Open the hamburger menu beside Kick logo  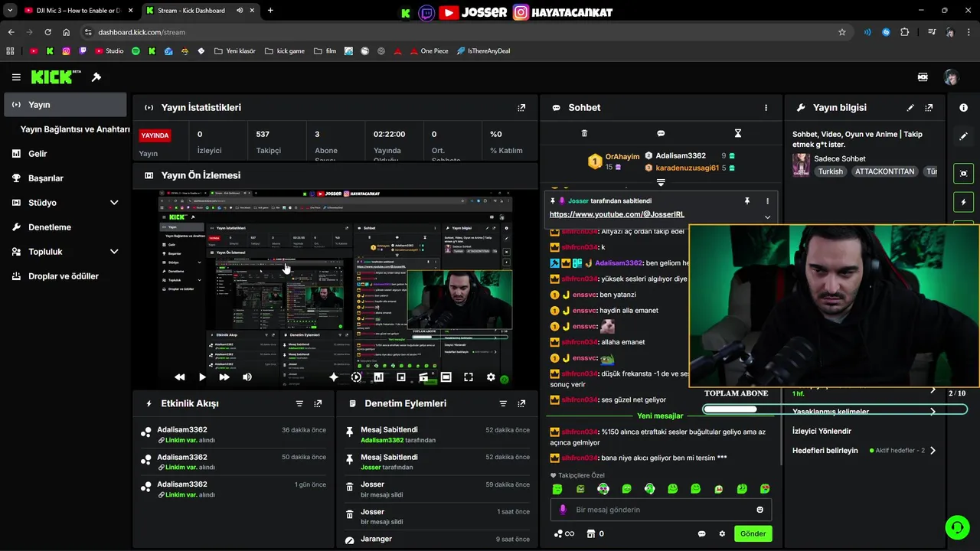coord(16,77)
